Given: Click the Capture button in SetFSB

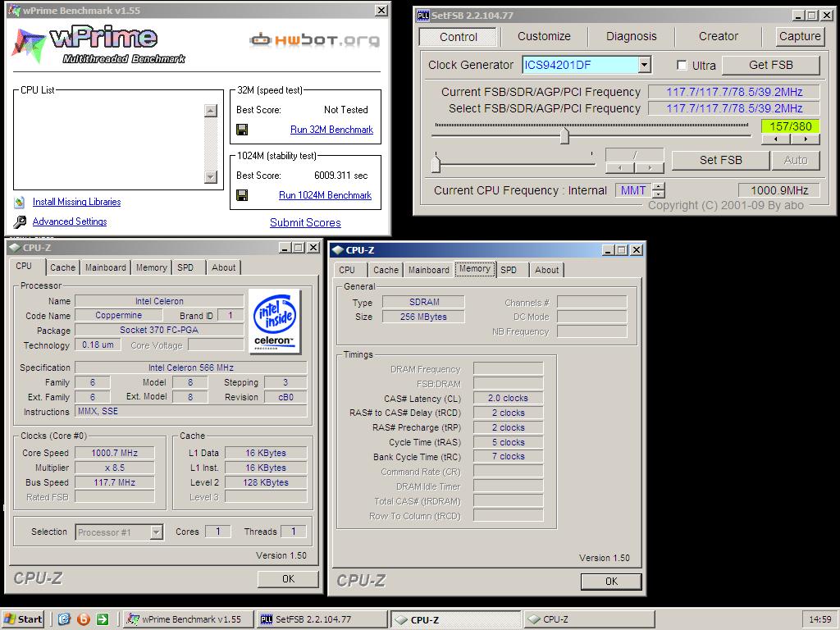Looking at the screenshot, I should 799,36.
